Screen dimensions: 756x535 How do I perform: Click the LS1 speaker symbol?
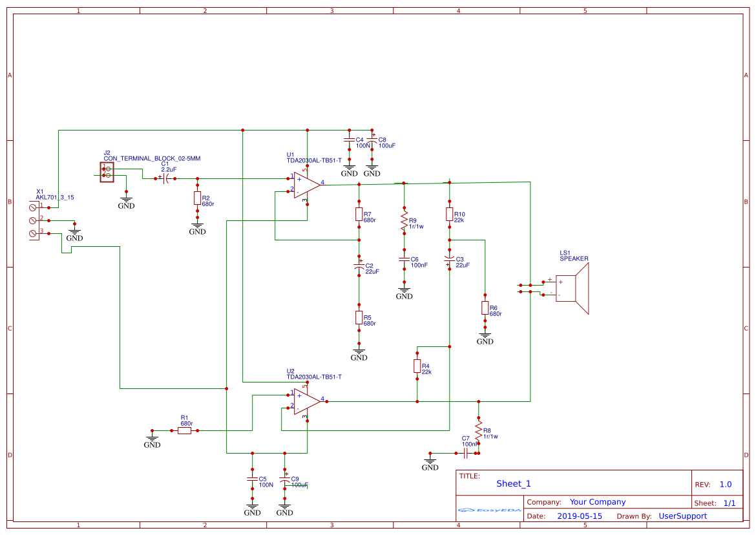pyautogui.click(x=572, y=288)
